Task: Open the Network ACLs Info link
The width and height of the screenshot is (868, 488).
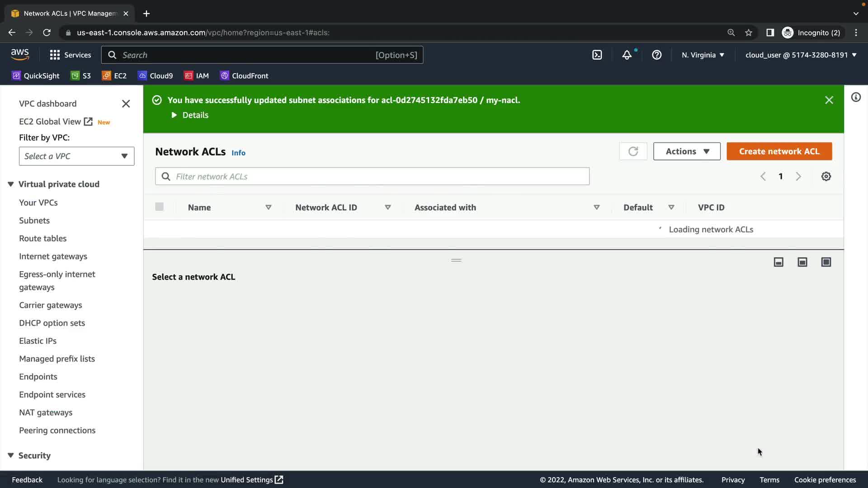Action: pyautogui.click(x=238, y=153)
